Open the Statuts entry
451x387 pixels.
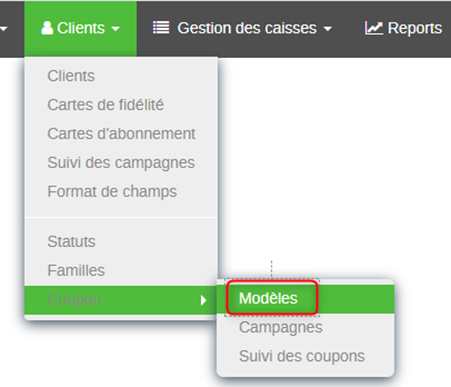pyautogui.click(x=71, y=241)
